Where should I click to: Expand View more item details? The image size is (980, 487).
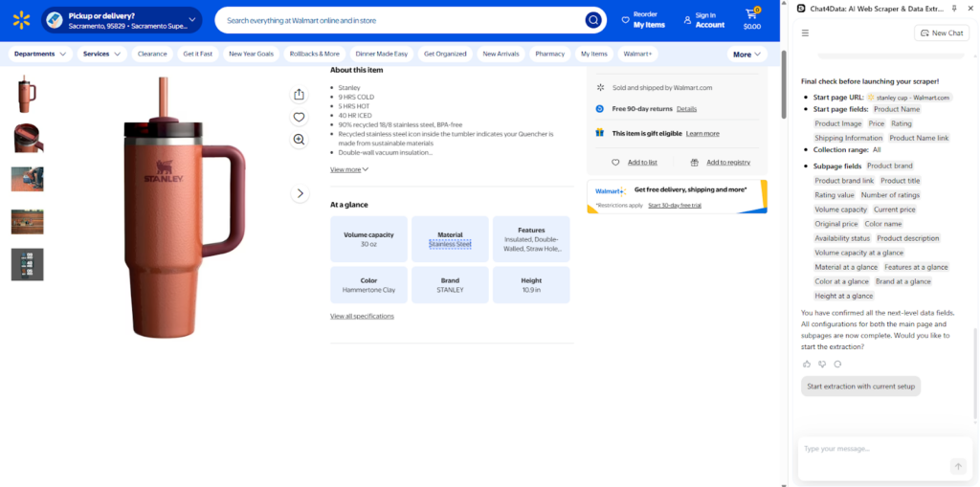click(349, 169)
